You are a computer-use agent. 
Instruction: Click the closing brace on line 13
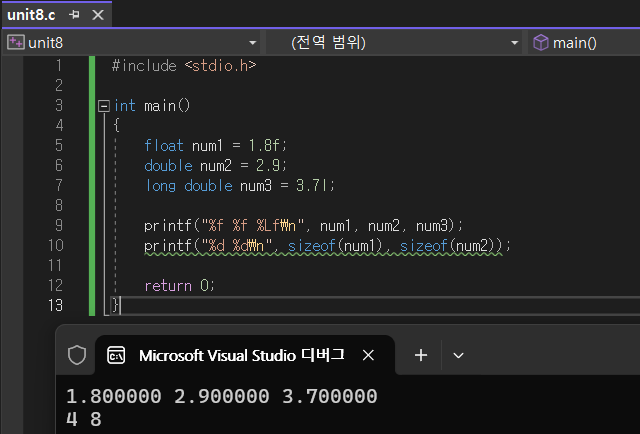(116, 305)
